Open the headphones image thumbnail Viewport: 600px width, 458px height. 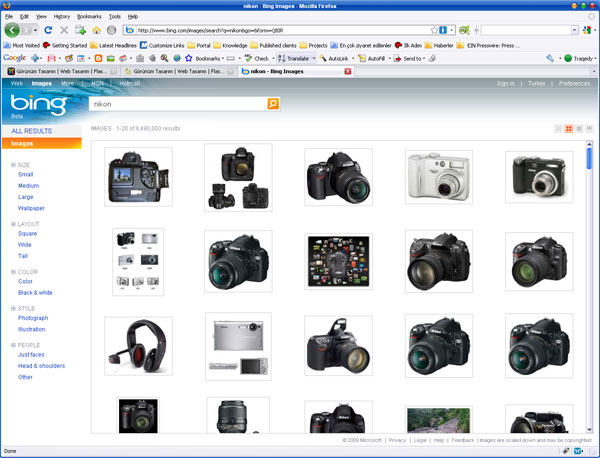coord(138,346)
